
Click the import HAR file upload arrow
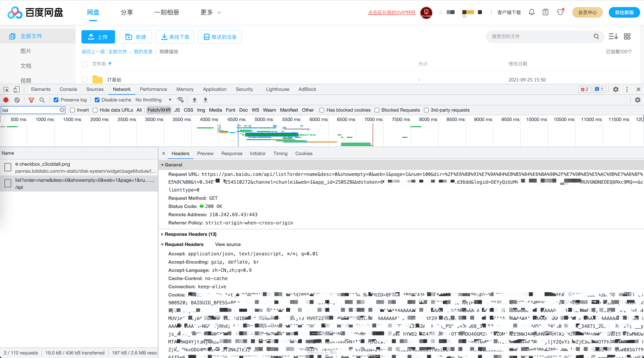pos(195,100)
